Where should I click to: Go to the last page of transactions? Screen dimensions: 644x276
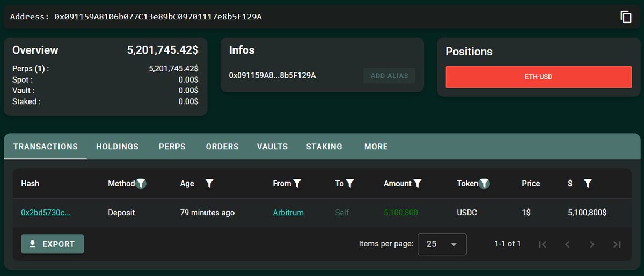[x=617, y=244]
